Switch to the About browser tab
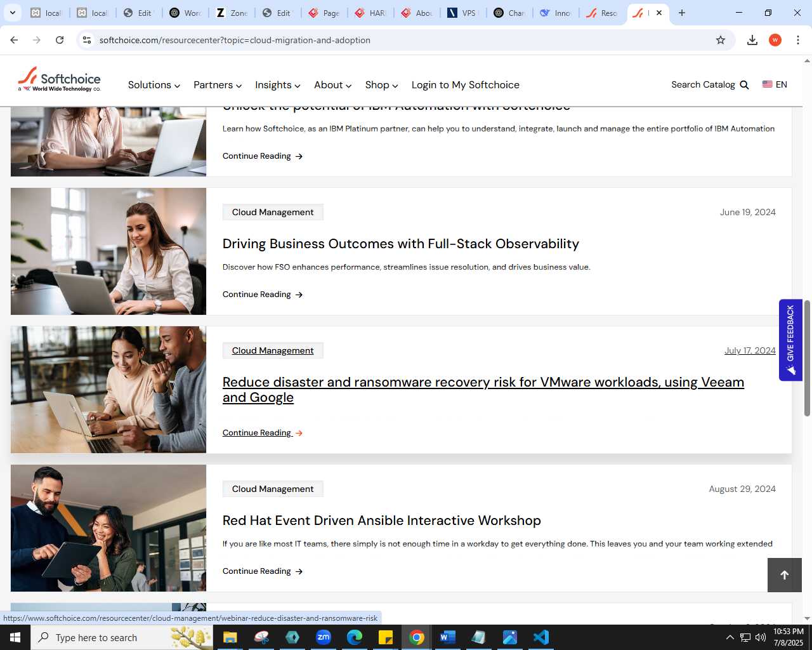 click(417, 13)
